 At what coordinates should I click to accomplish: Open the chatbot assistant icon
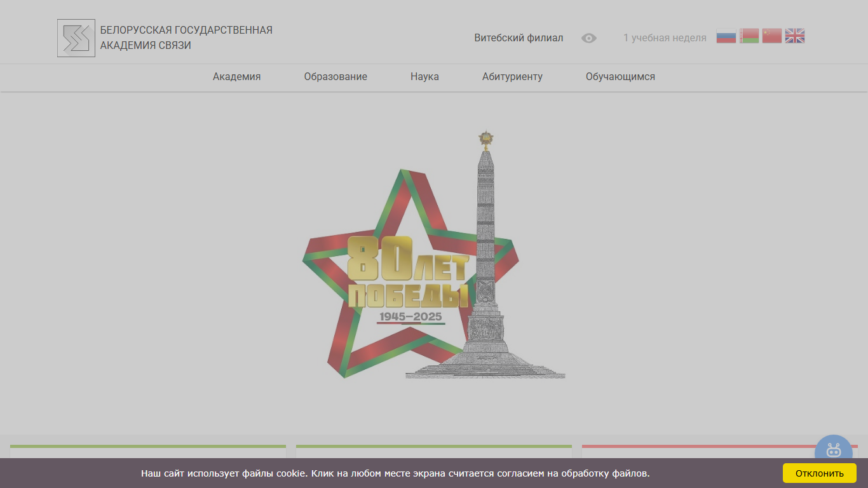834,450
